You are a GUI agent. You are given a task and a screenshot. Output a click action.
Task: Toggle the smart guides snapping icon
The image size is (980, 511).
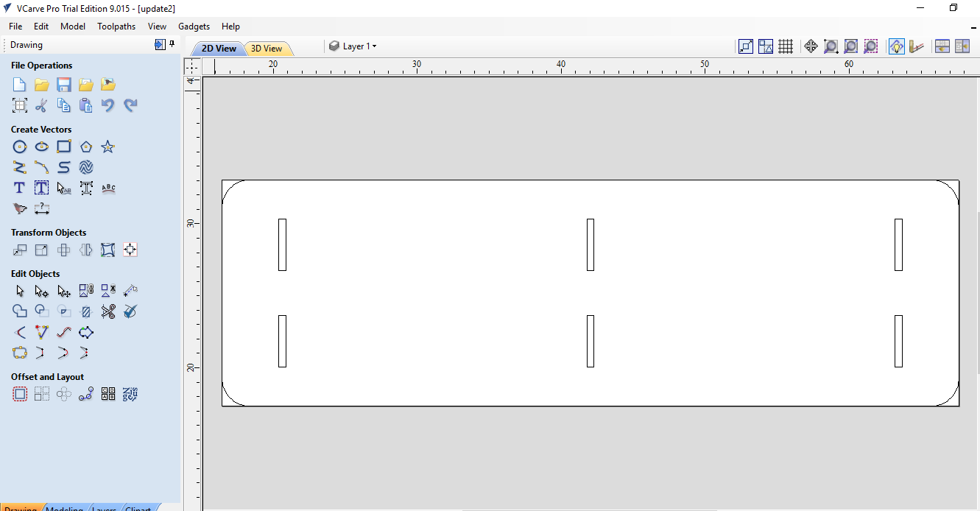click(766, 46)
